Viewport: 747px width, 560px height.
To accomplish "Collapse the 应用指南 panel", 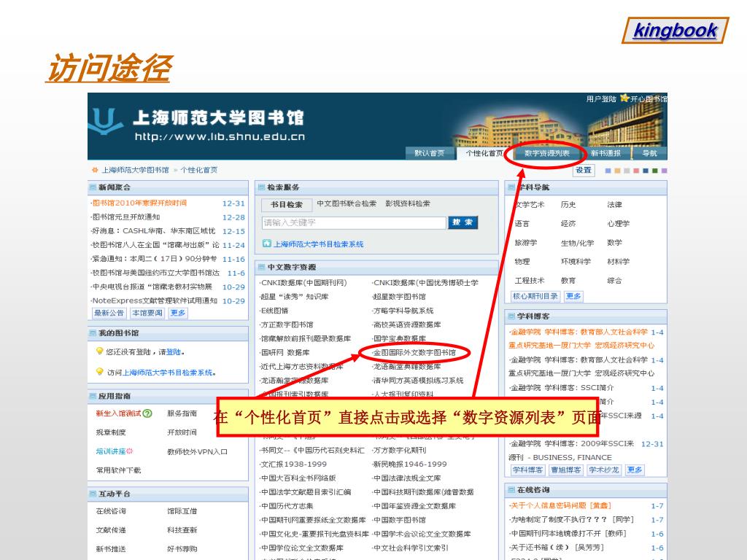I will point(93,396).
